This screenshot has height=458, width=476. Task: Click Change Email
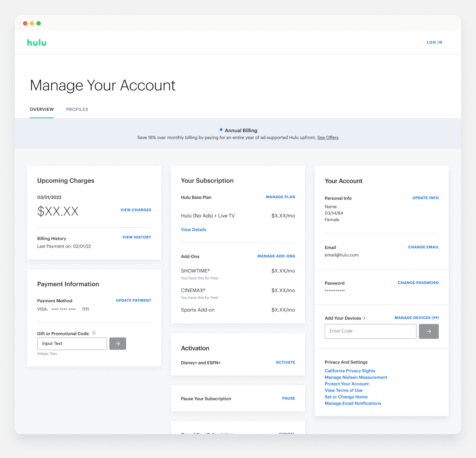click(x=423, y=247)
